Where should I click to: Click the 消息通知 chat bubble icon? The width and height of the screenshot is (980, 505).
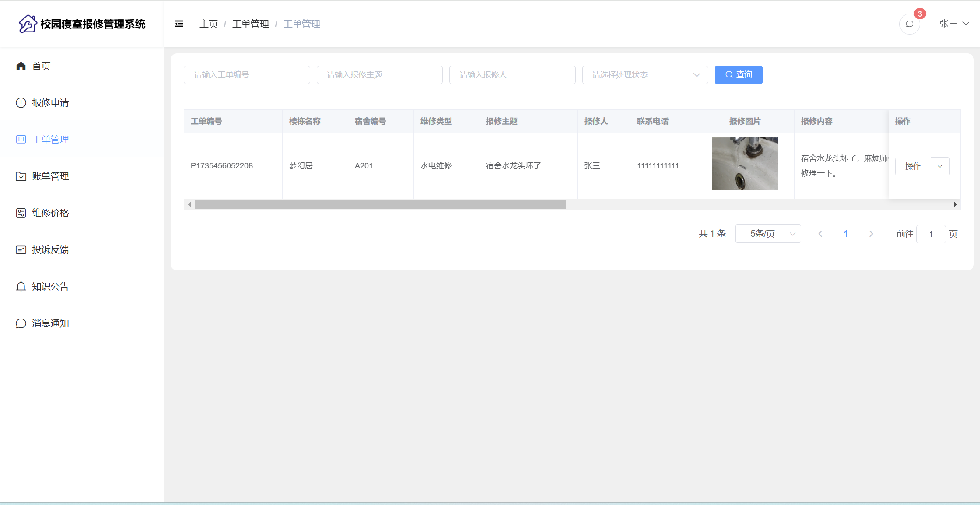[21, 323]
